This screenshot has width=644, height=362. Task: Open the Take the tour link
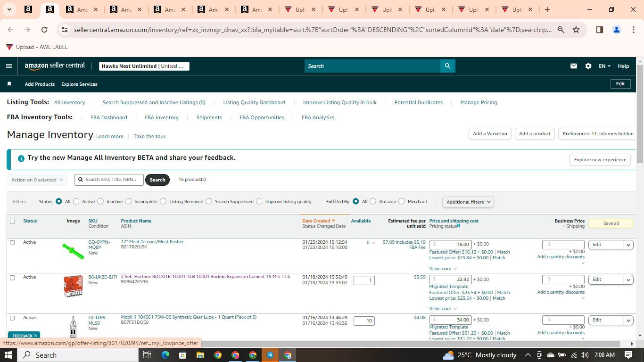click(149, 136)
